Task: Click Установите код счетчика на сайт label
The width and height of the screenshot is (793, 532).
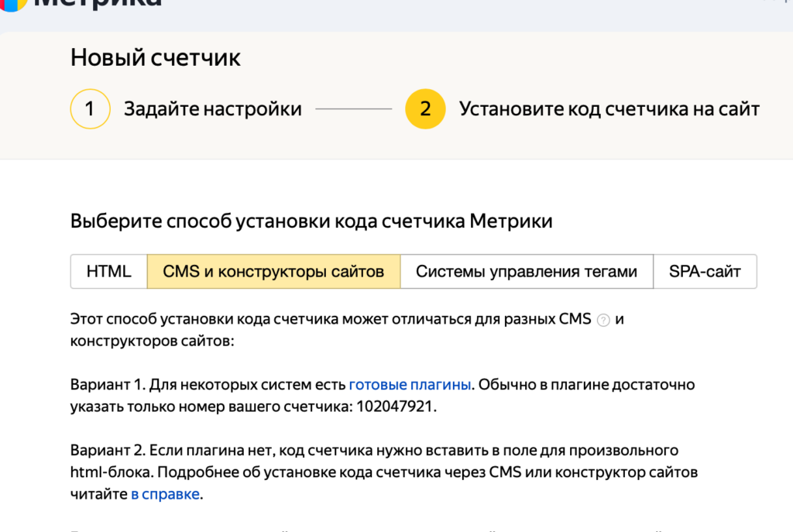Action: pos(609,108)
